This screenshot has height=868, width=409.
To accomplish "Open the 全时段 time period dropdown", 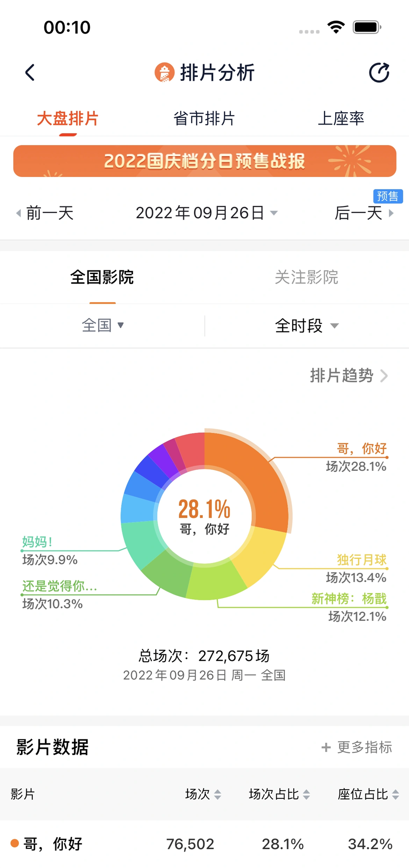I will coord(306,325).
